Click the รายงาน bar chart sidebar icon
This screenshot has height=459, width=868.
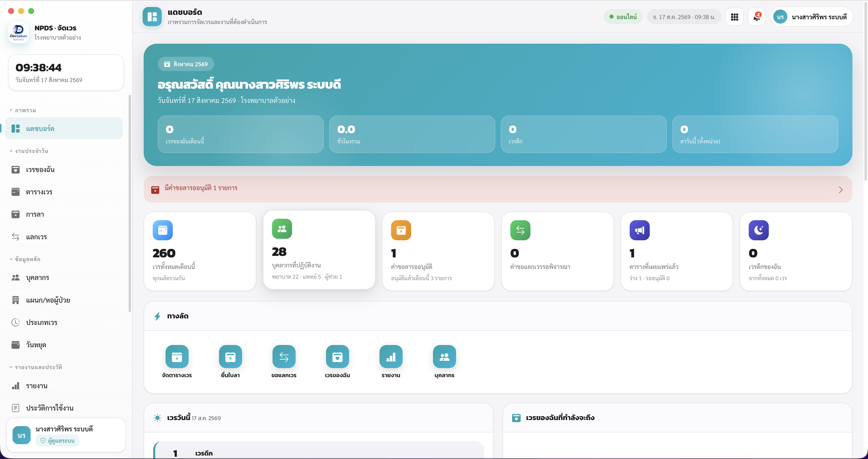16,386
